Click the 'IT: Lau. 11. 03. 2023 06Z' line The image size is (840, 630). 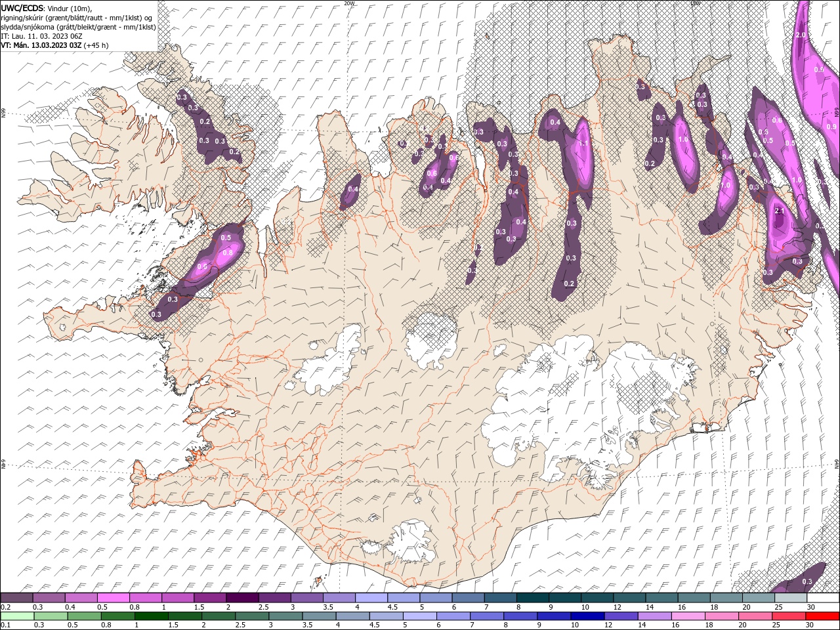click(41, 36)
